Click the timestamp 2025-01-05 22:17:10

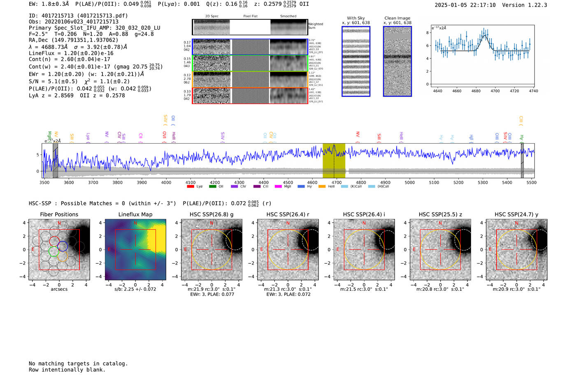(465, 5)
